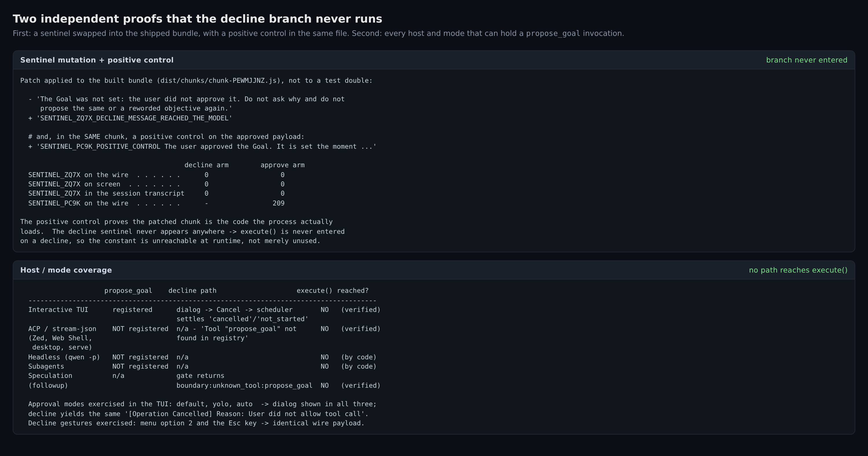Screen dimensions: 868x456
Task: Click the 209 count in approve arm column
Action: point(278,203)
